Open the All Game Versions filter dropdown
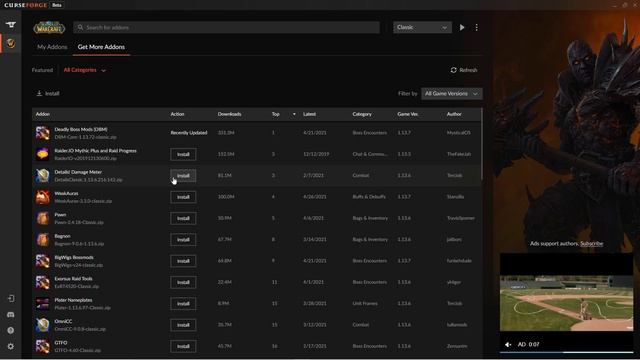This screenshot has height=360, width=640. [451, 93]
